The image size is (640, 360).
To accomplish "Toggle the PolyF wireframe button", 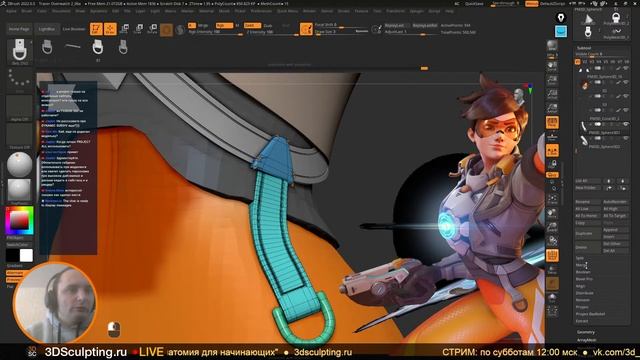I will click(x=552, y=256).
